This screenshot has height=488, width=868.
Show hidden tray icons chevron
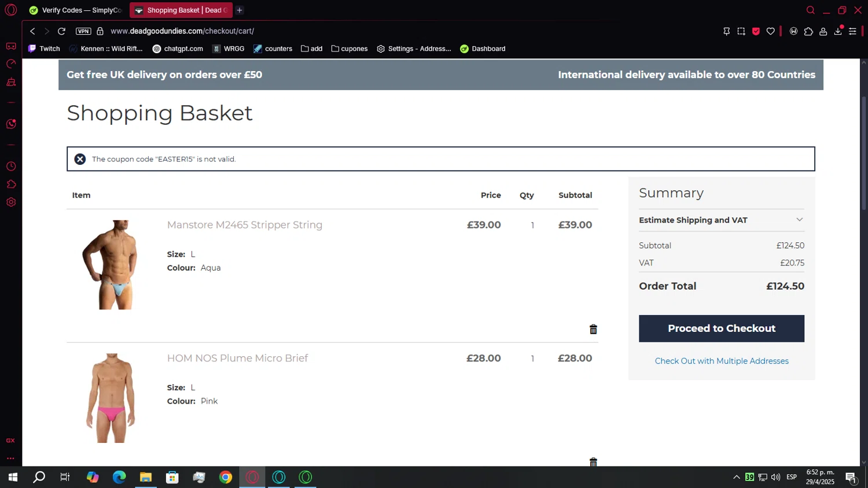pos(737,477)
